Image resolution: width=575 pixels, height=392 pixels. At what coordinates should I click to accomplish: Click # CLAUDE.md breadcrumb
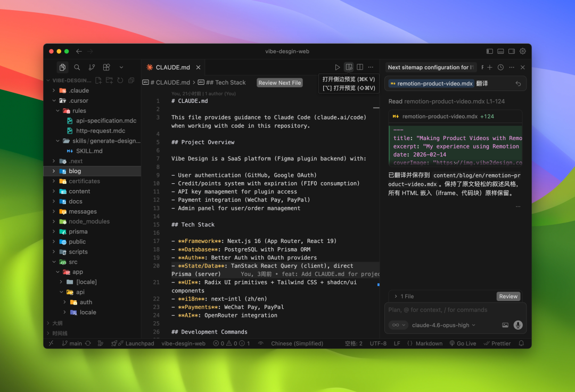pyautogui.click(x=167, y=83)
